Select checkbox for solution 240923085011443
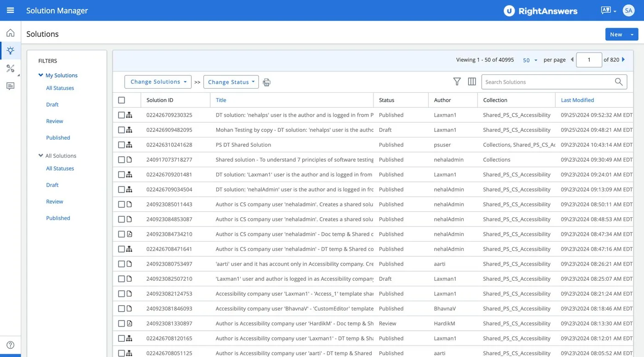The width and height of the screenshot is (644, 357). tap(121, 204)
